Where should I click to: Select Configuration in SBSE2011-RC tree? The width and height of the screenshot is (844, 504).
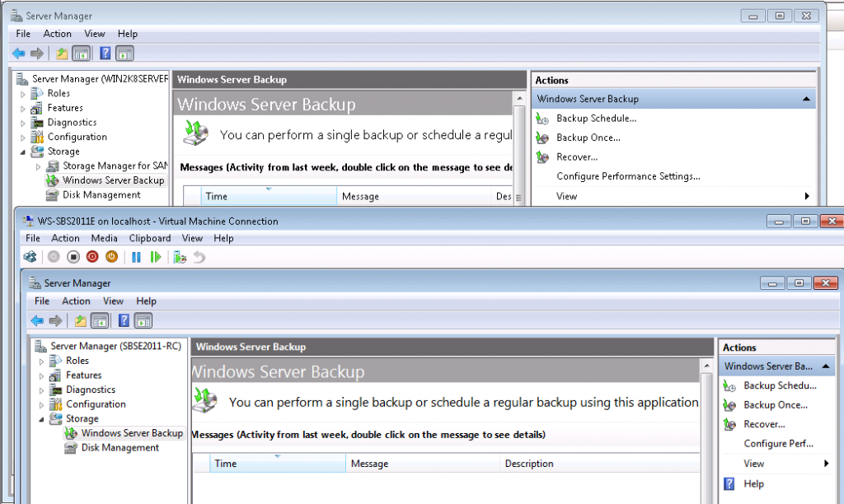tap(96, 404)
